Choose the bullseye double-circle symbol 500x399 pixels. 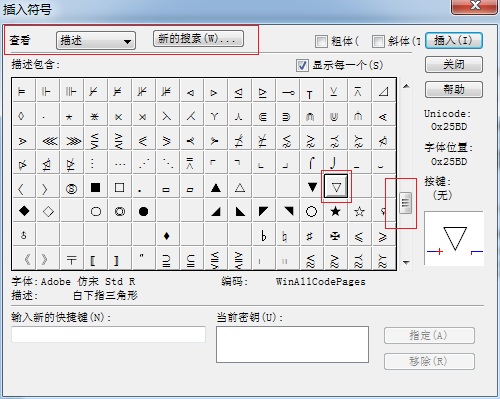tap(120, 211)
